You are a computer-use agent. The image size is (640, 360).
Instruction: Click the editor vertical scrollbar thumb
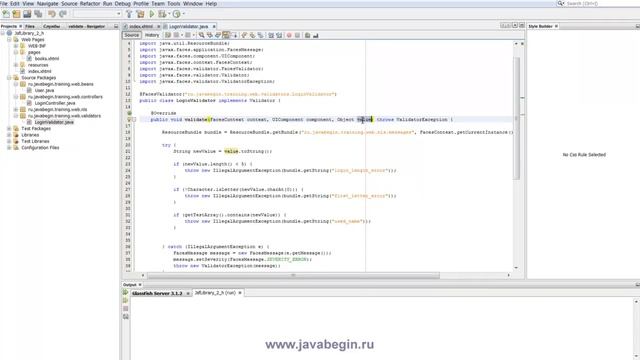516,118
